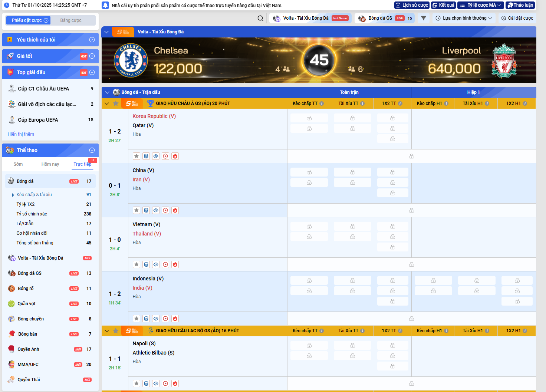This screenshot has width=546, height=392.
Task: Click info icon beside Kèo chấp TT
Action: click(322, 103)
